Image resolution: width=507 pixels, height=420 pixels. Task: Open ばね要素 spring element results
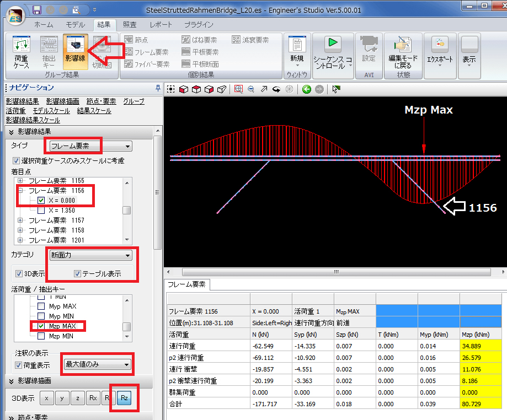pyautogui.click(x=199, y=40)
